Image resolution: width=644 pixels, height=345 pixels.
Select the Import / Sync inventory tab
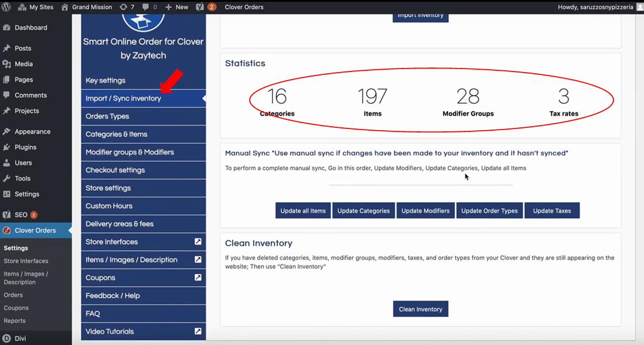tap(144, 98)
